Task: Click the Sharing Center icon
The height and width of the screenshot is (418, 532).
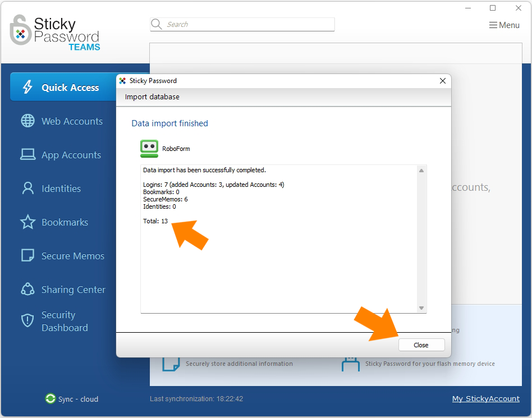Action: pos(28,289)
